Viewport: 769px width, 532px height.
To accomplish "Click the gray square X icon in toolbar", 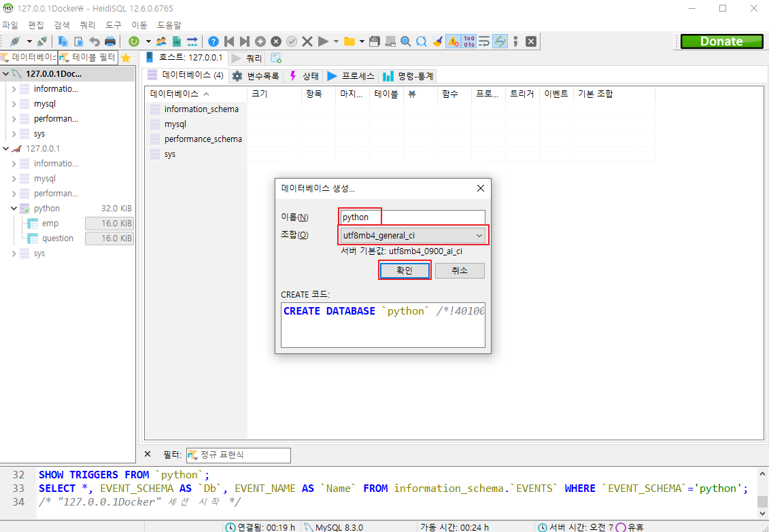I will click(530, 41).
